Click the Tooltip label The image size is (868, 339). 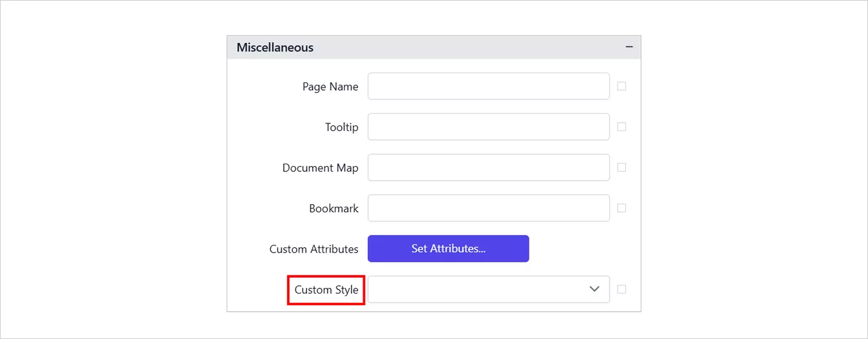click(342, 127)
